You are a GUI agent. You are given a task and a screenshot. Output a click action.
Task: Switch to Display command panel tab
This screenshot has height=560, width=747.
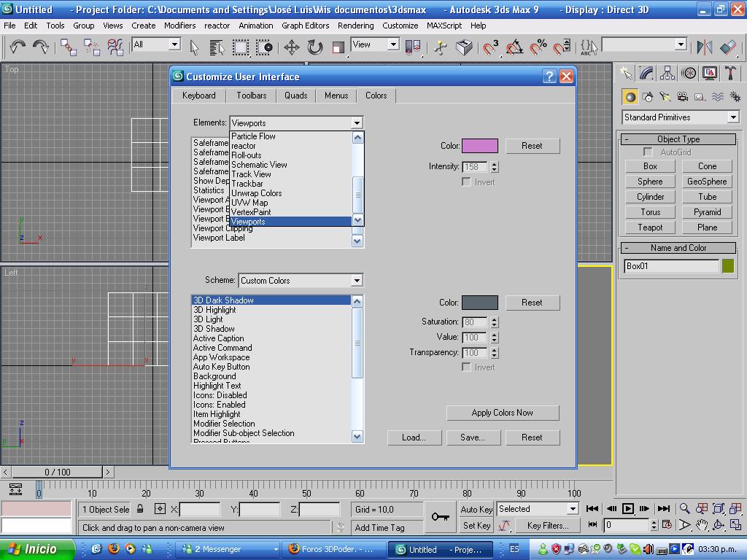click(709, 73)
